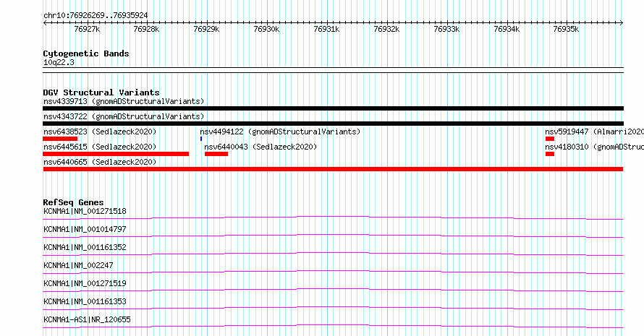Open transcript KCNMA1|NM_001014797
This screenshot has width=644, height=336.
pos(85,229)
